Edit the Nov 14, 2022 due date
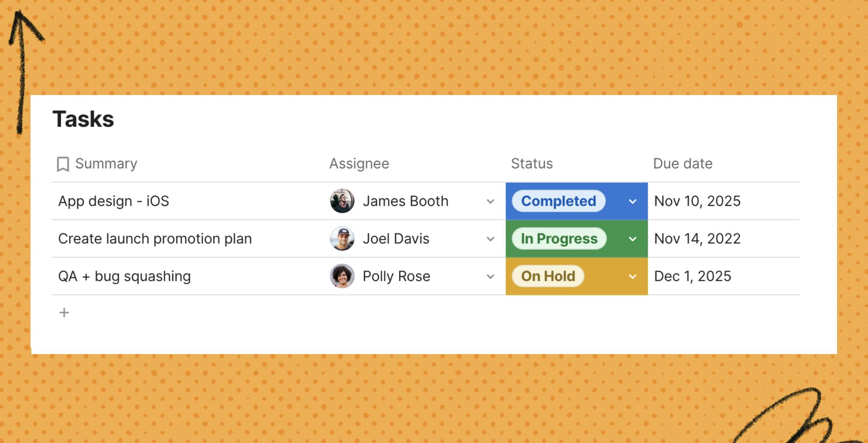This screenshot has height=443, width=868. (x=697, y=239)
